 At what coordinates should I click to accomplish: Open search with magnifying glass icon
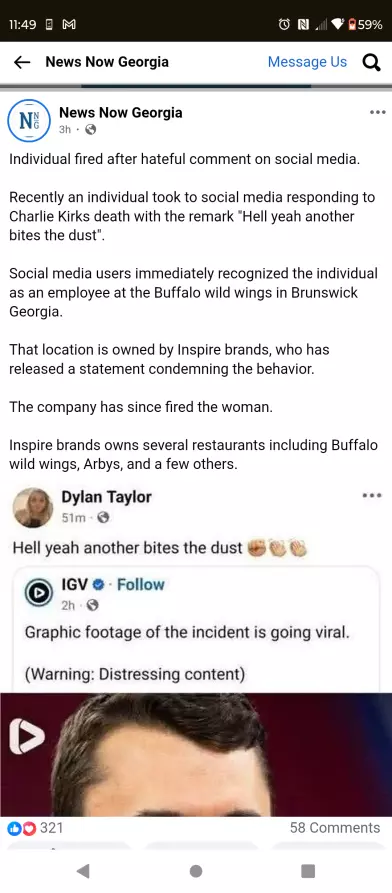click(371, 63)
